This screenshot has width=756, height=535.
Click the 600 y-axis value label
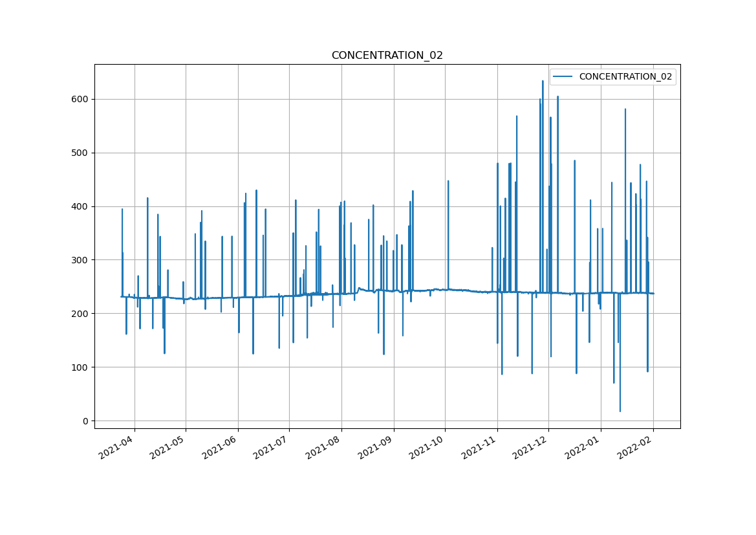[x=81, y=99]
